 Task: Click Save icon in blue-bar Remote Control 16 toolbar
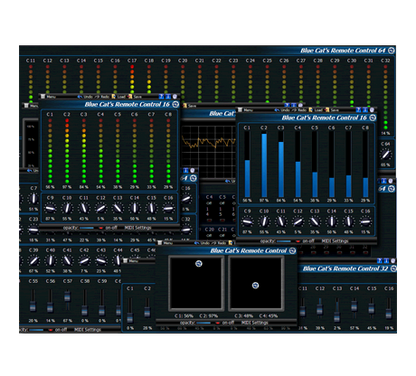pos(327,110)
